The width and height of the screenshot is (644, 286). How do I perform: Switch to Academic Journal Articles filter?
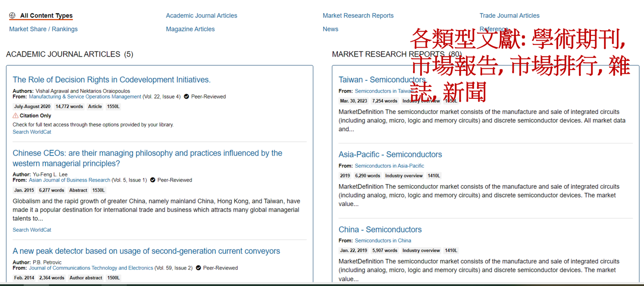pos(201,16)
